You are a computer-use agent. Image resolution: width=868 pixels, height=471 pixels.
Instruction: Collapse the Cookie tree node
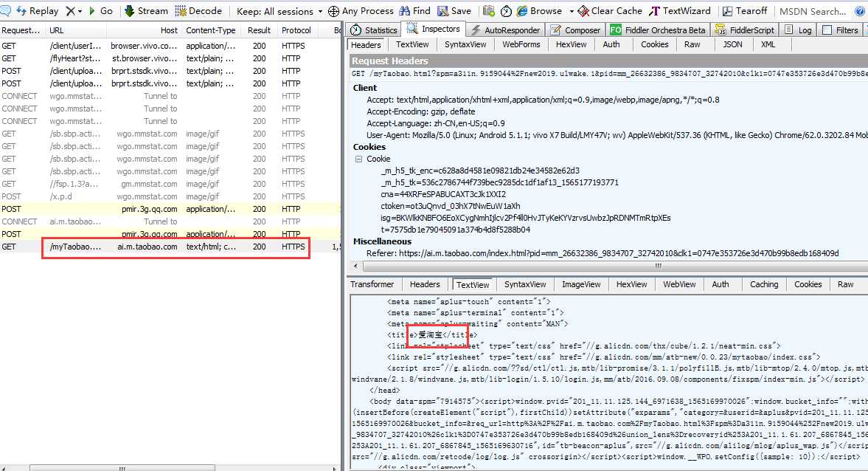pyautogui.click(x=358, y=159)
